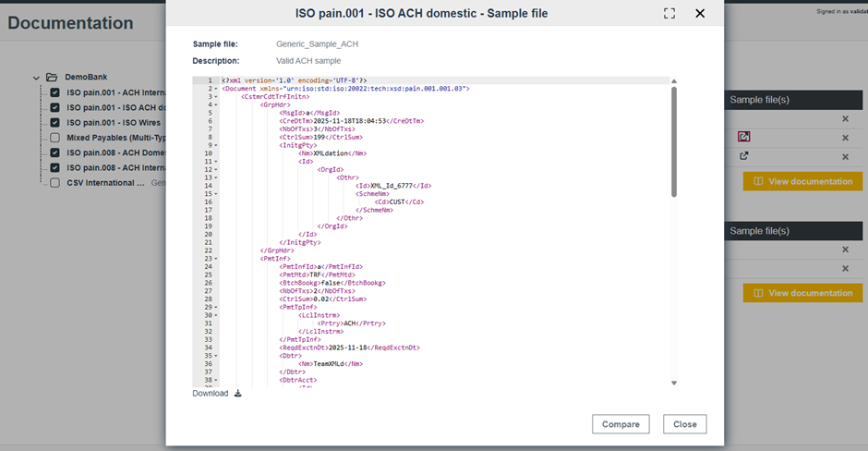The width and height of the screenshot is (868, 451).
Task: Collapse the PmtInf block on line 23
Action: [x=215, y=259]
